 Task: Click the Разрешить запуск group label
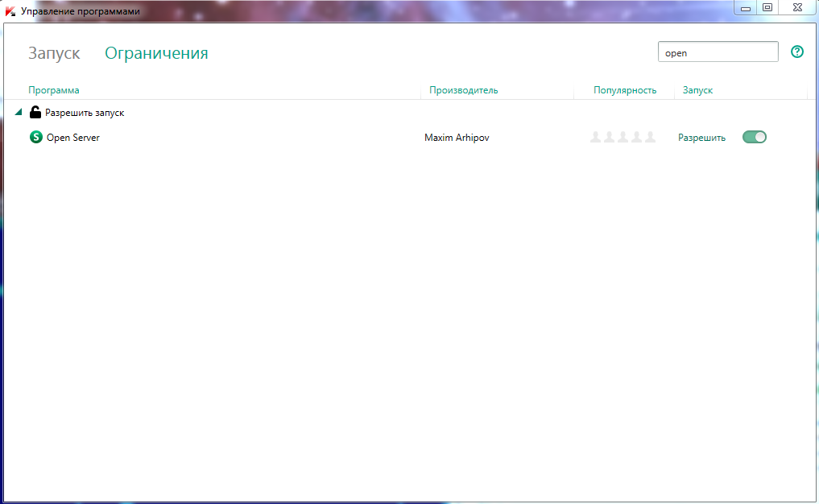click(x=85, y=113)
